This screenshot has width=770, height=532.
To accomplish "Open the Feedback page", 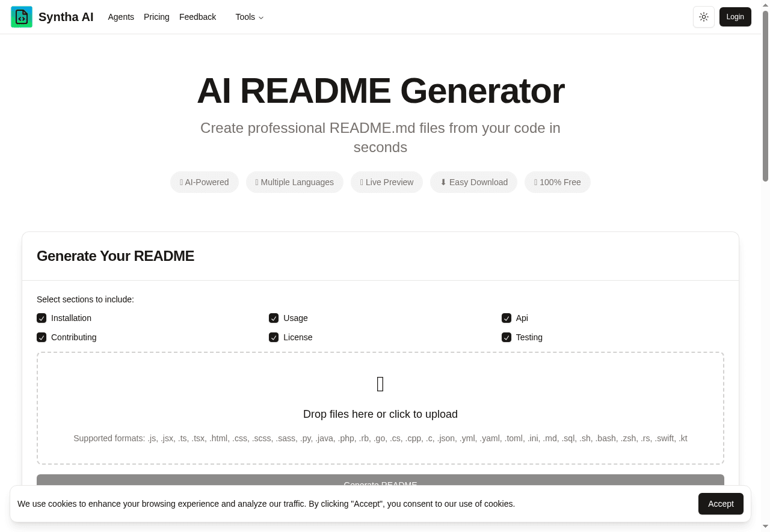I will click(197, 17).
